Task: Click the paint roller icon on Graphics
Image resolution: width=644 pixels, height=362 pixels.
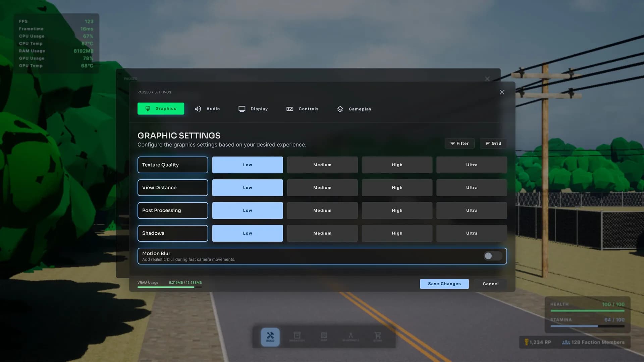Action: tap(148, 109)
